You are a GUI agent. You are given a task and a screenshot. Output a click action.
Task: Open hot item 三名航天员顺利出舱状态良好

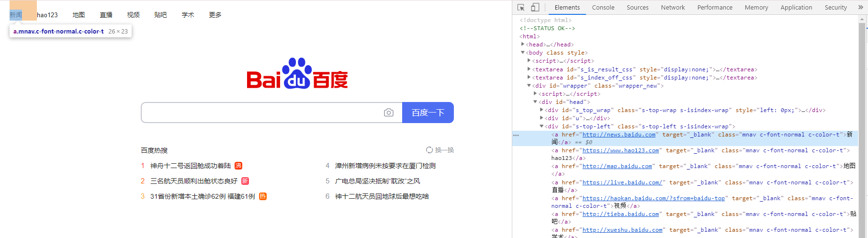(x=194, y=181)
